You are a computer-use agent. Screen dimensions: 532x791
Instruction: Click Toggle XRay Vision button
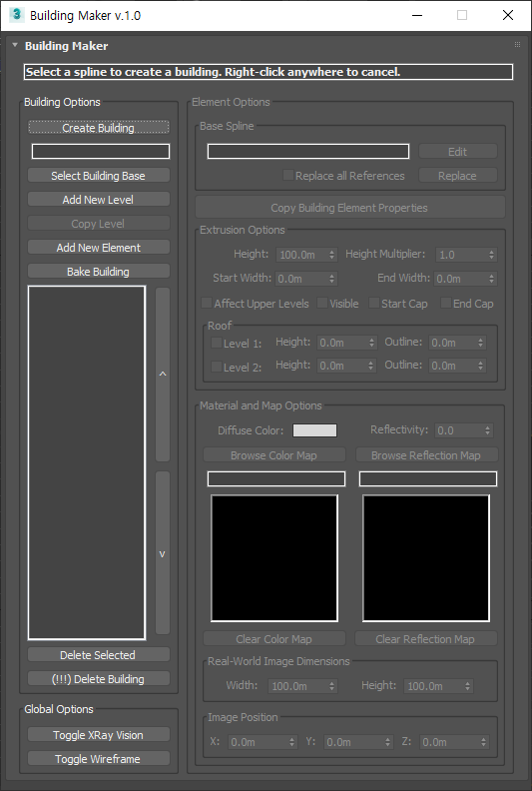click(x=99, y=735)
